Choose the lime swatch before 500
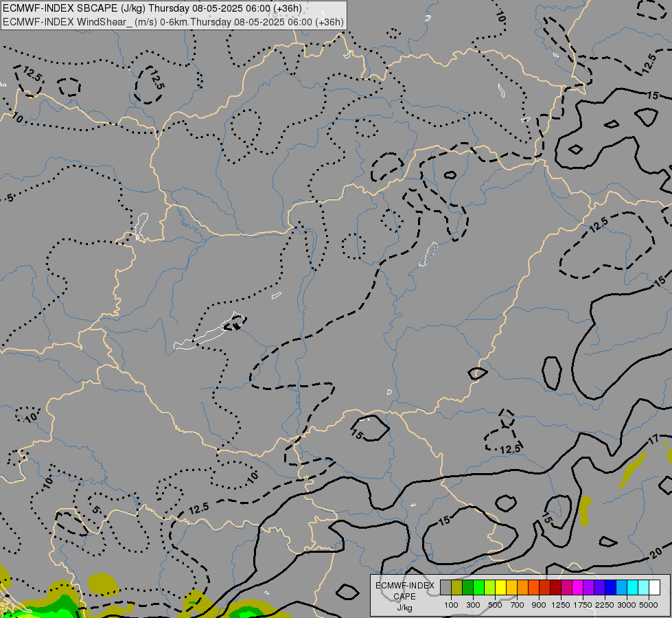The height and width of the screenshot is (618, 672). 490,587
